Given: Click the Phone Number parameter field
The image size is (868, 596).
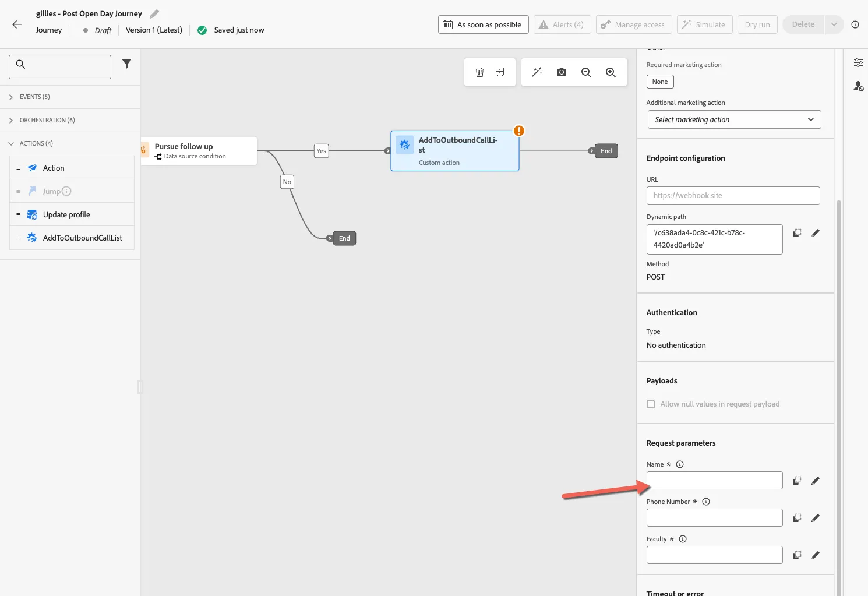Looking at the screenshot, I should tap(714, 518).
